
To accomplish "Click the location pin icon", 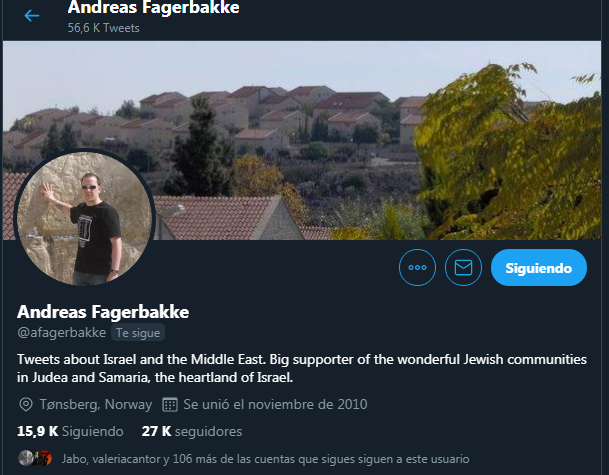I will coord(26,404).
